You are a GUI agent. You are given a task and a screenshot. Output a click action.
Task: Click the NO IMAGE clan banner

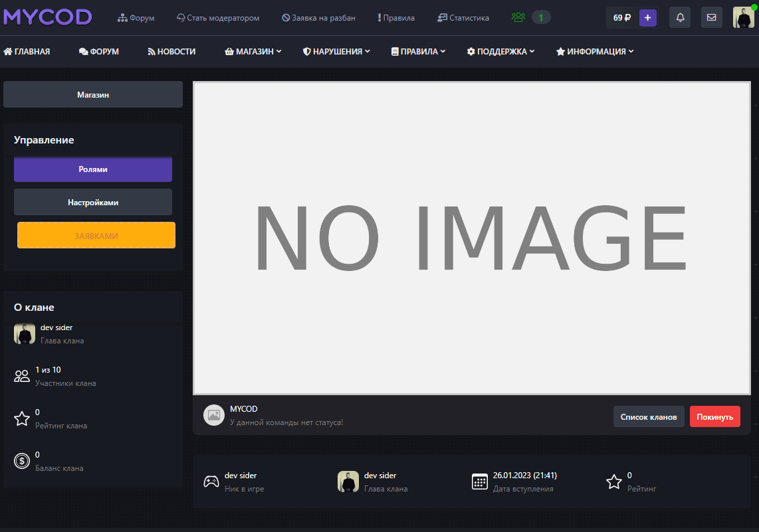tap(471, 238)
